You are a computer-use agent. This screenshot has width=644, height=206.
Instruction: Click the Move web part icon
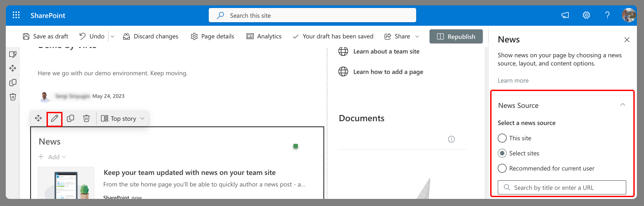[39, 119]
